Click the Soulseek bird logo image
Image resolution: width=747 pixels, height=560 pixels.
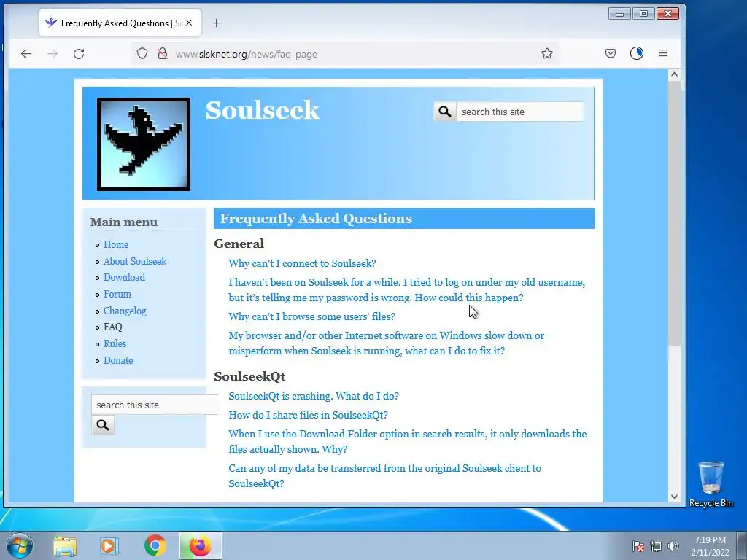144,144
